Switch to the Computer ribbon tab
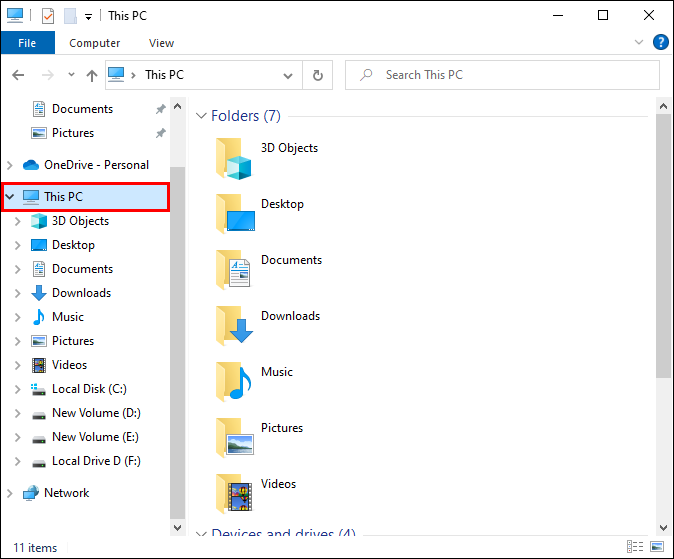 point(95,43)
